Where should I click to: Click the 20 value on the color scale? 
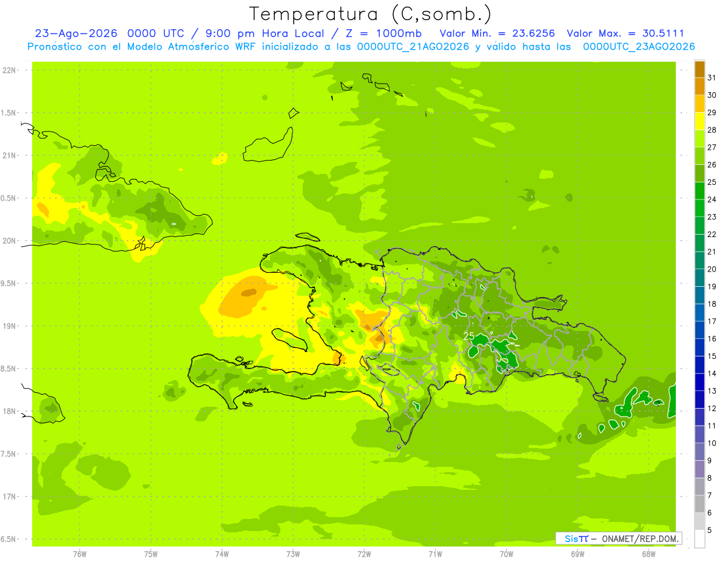712,269
